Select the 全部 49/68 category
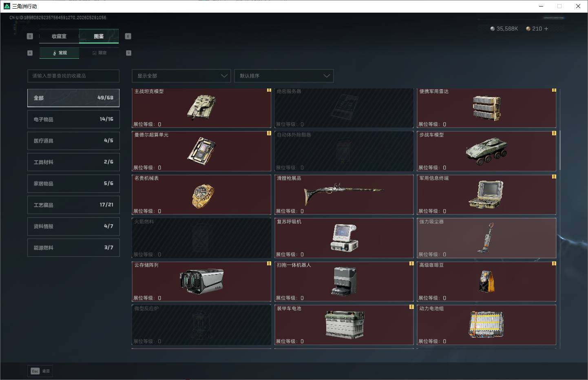This screenshot has width=588, height=380. (x=73, y=98)
